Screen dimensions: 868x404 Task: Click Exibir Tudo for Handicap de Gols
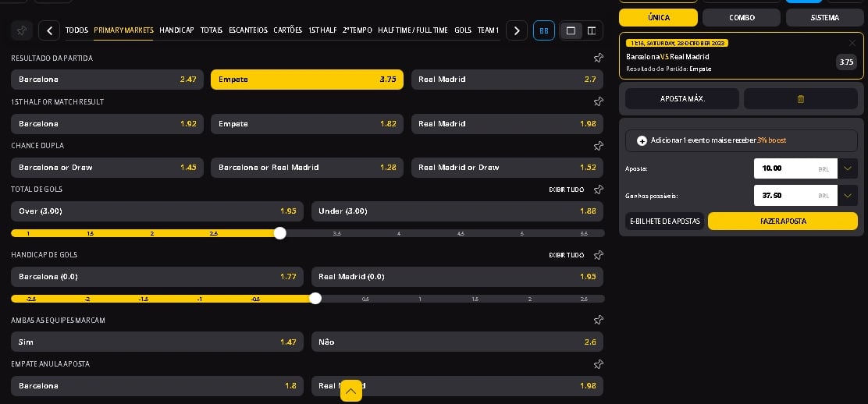click(x=566, y=255)
